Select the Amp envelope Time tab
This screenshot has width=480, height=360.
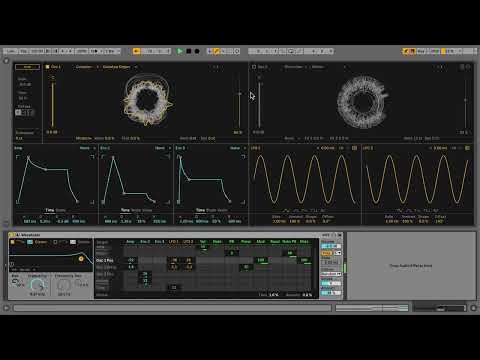point(50,210)
